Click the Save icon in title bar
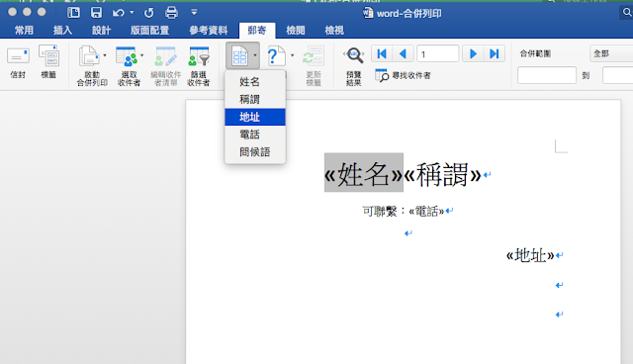 96,13
